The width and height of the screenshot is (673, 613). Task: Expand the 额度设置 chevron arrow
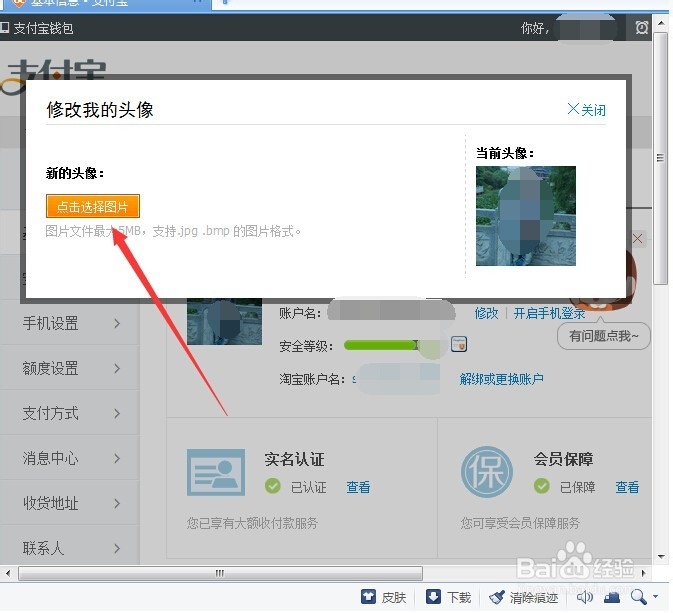click(x=117, y=368)
